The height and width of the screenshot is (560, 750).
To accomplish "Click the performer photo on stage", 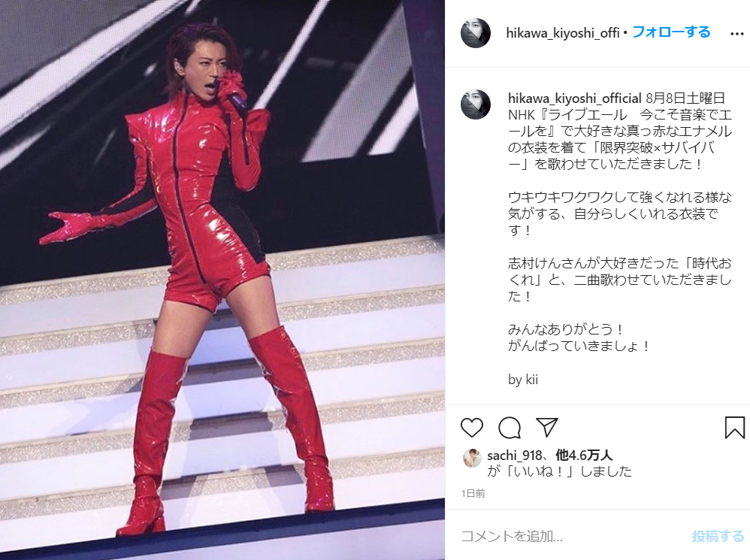I will pos(222,280).
